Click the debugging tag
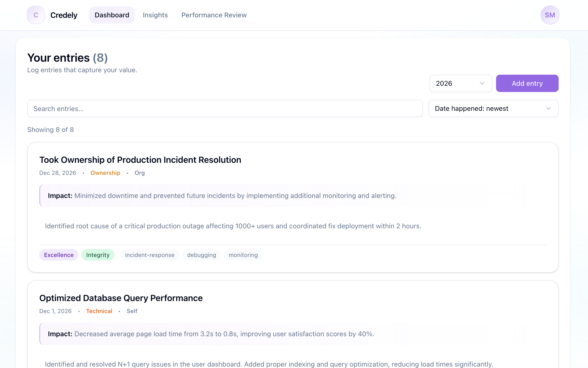This screenshot has width=588, height=368. pos(201,255)
